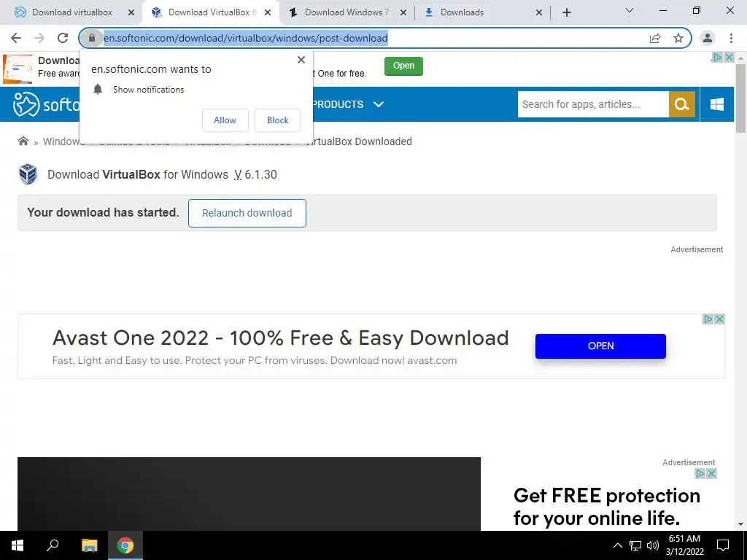Close the 'Download virtualbox' first tab
This screenshot has height=560, width=747.
coord(131,13)
